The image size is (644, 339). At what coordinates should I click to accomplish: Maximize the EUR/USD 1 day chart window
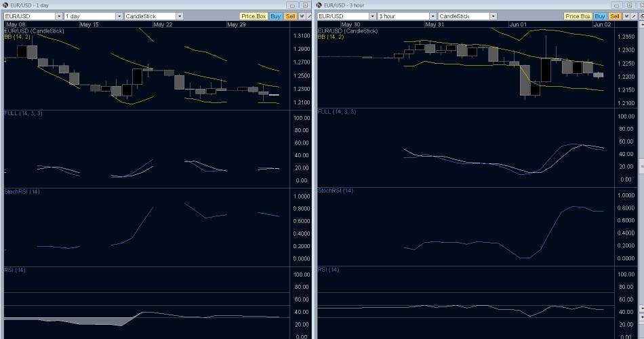tap(305, 5)
